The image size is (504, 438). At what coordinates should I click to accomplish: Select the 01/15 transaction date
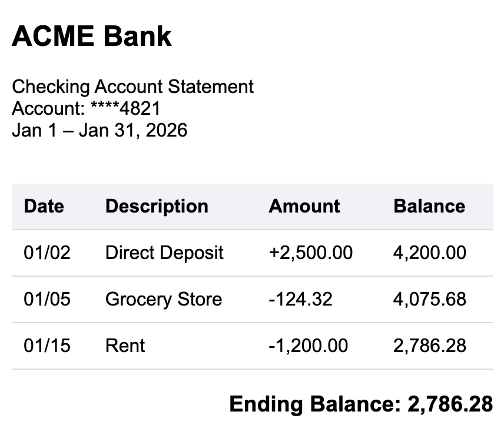pos(47,346)
